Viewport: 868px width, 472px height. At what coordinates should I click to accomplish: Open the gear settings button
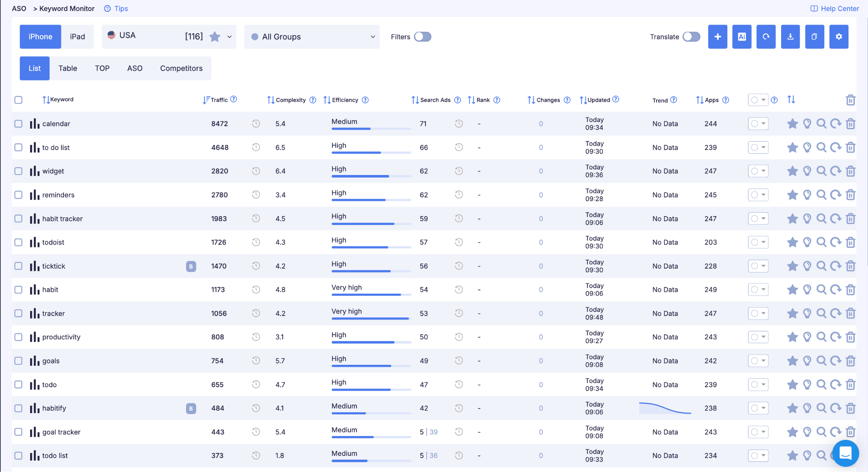point(839,37)
